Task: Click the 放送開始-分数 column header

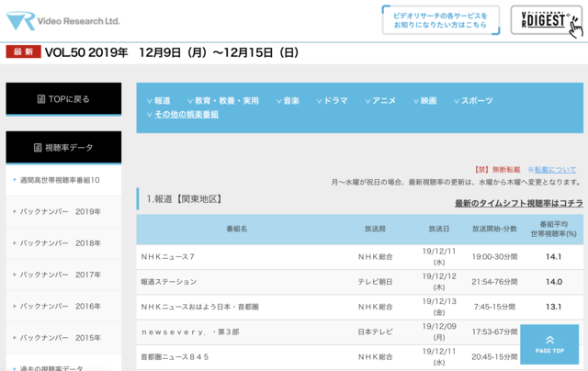Action: [x=494, y=229]
